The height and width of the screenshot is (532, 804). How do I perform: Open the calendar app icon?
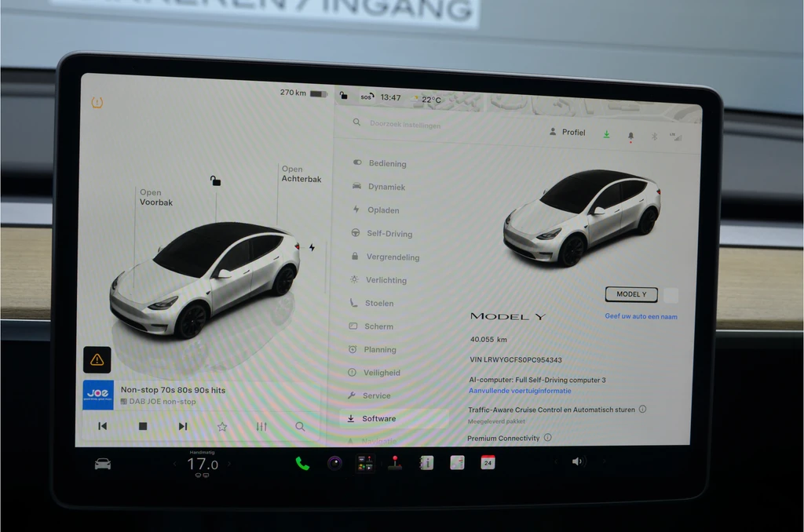[x=488, y=462]
